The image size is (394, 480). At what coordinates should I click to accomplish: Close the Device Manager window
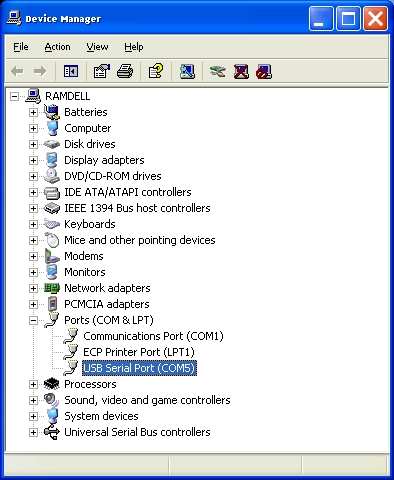(376, 19)
